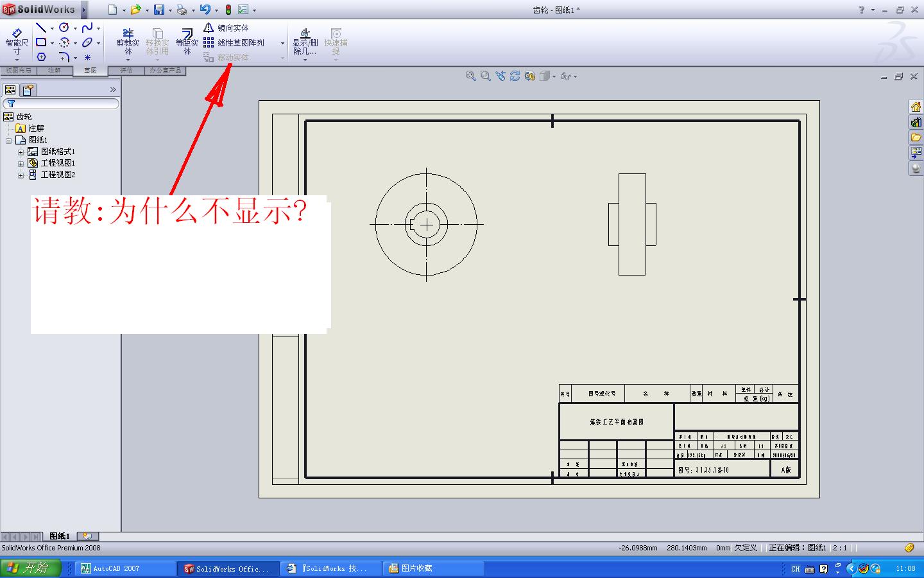
Task: Select the Arc sketch tool
Action: click(x=64, y=42)
